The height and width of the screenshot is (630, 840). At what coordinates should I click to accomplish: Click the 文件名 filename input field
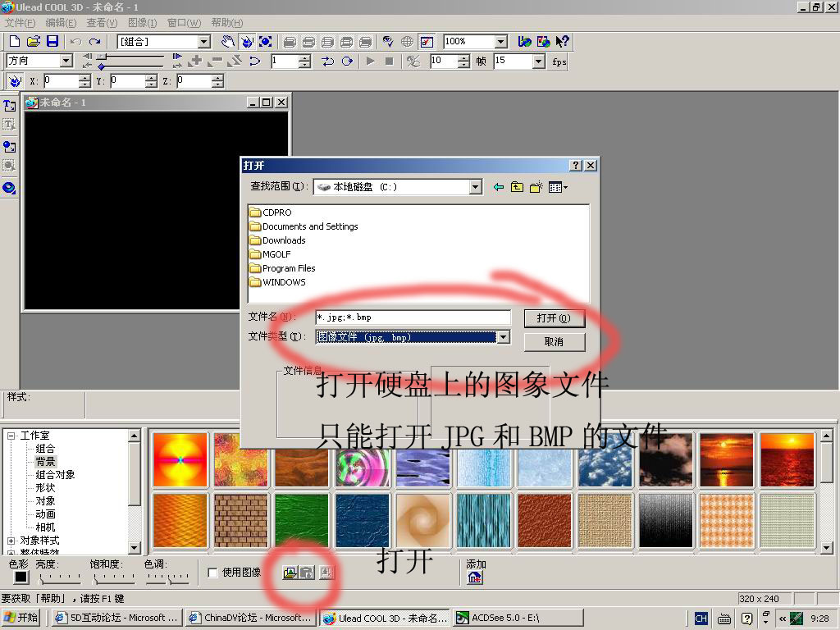tap(413, 317)
